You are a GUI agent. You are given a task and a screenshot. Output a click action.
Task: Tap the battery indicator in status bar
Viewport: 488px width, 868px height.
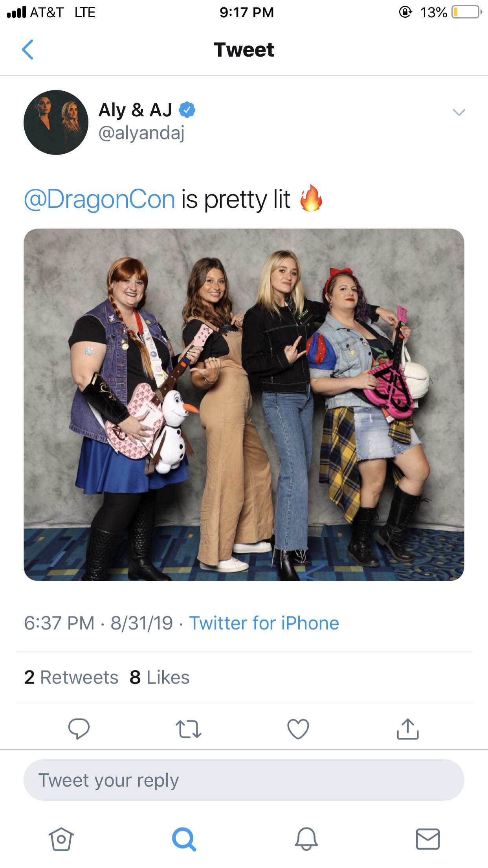coord(466,12)
